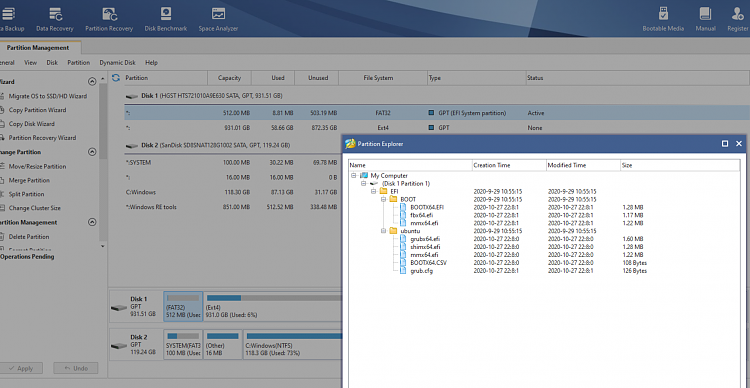Open the Disk menu

52,63
